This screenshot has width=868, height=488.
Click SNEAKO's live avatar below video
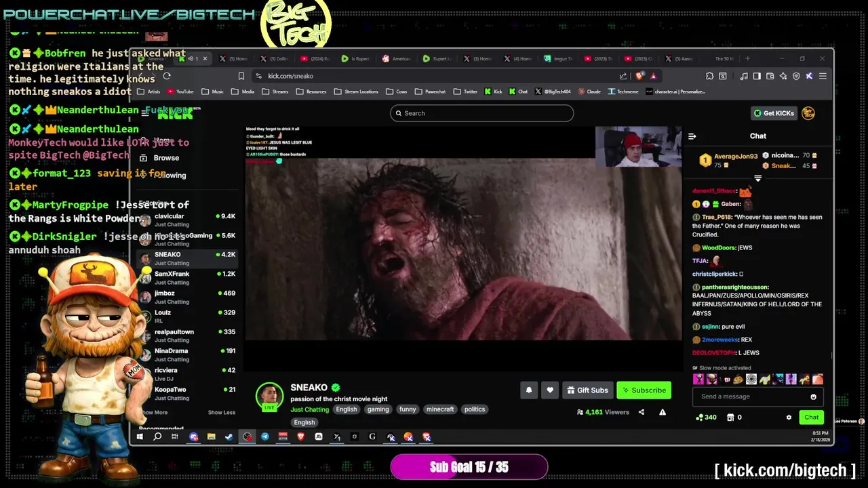pos(269,396)
